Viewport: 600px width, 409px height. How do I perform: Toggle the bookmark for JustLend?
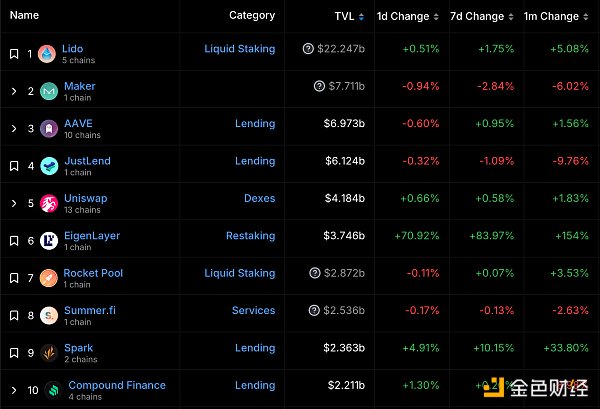click(x=14, y=166)
